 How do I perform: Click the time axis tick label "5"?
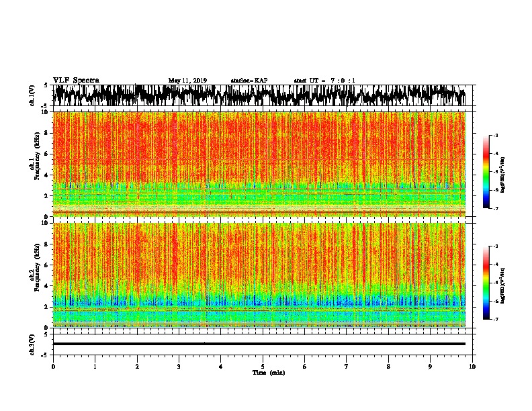click(x=263, y=367)
